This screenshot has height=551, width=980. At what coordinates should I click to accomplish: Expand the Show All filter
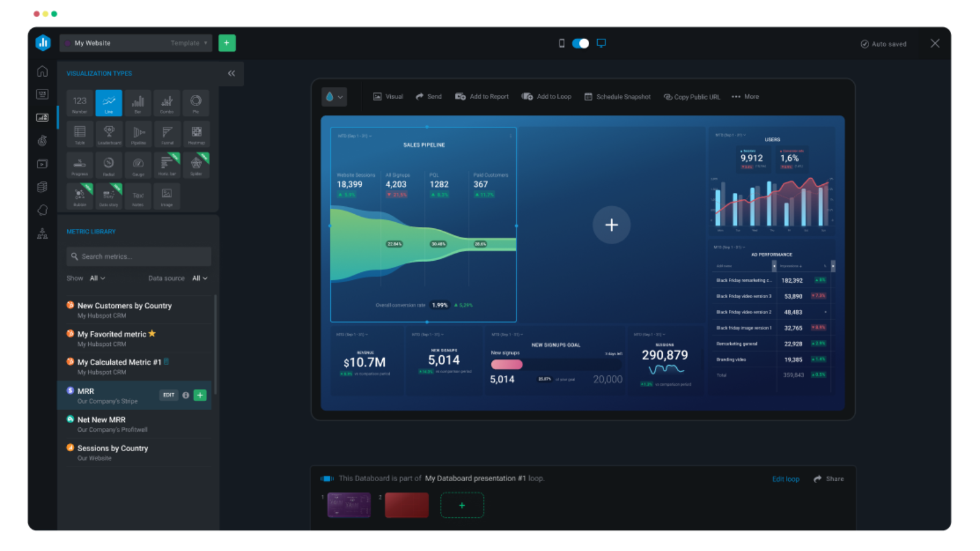click(97, 279)
